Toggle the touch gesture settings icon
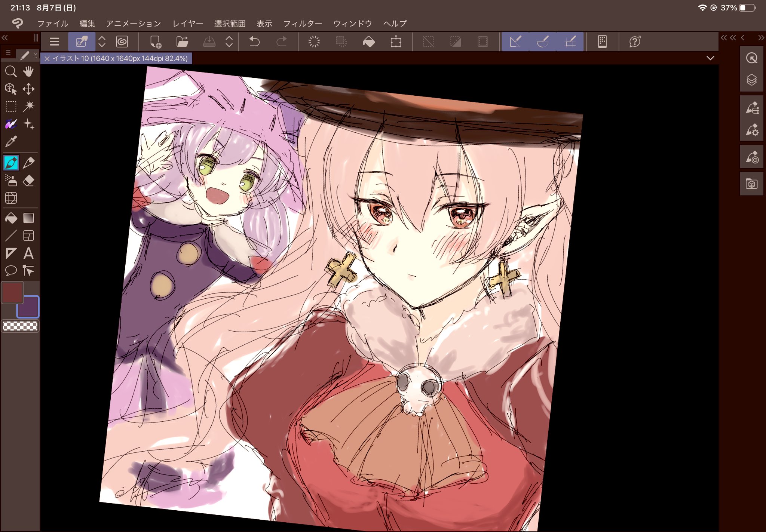 pos(602,41)
